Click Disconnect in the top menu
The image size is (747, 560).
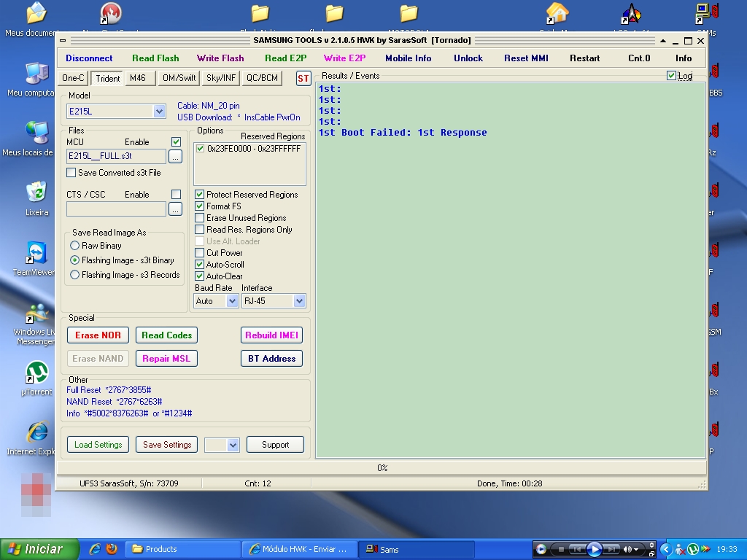pyautogui.click(x=89, y=58)
